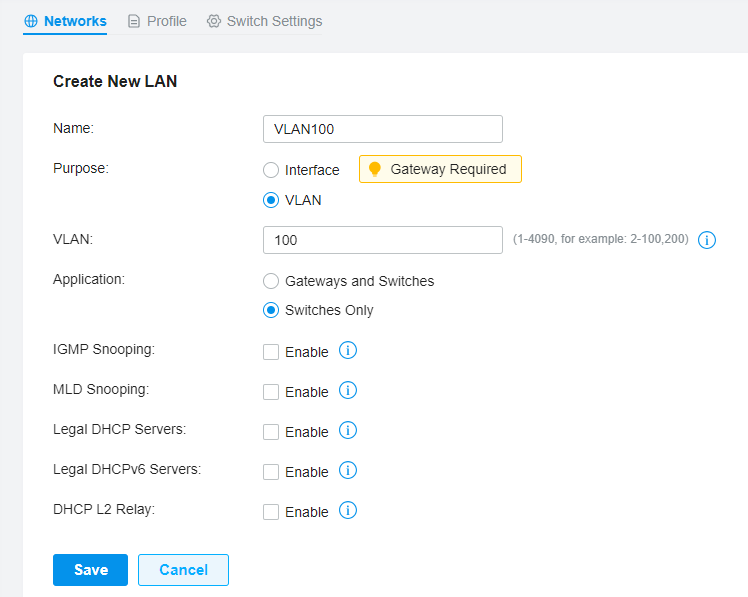View DHCP L2 Relay info icon

point(348,511)
